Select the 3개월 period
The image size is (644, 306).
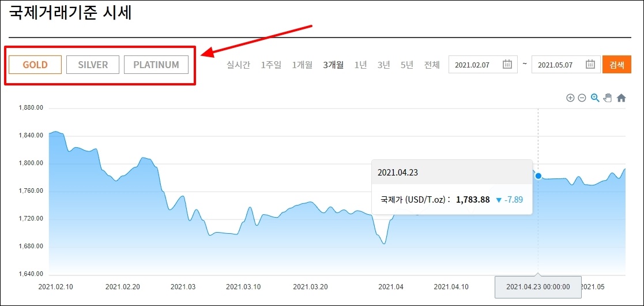coord(333,65)
